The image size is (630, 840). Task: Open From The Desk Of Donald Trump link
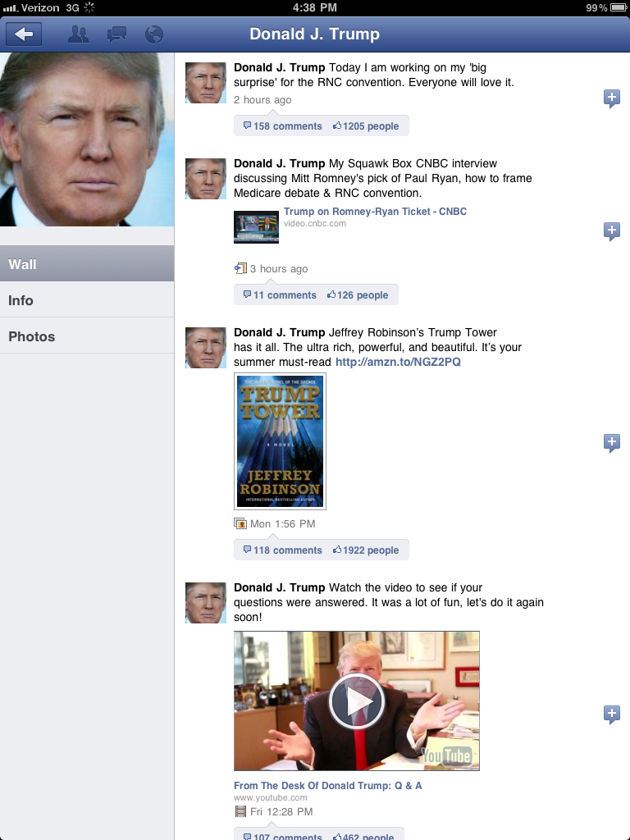tap(328, 786)
